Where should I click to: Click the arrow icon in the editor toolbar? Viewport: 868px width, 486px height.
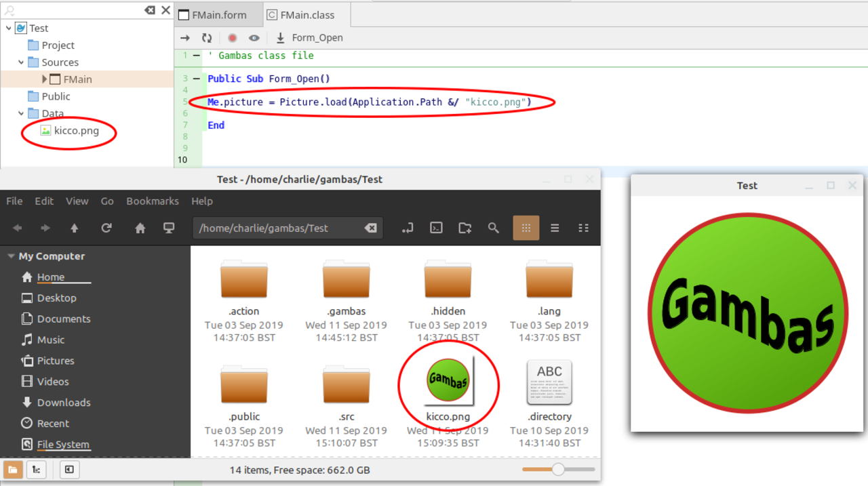[x=185, y=38]
